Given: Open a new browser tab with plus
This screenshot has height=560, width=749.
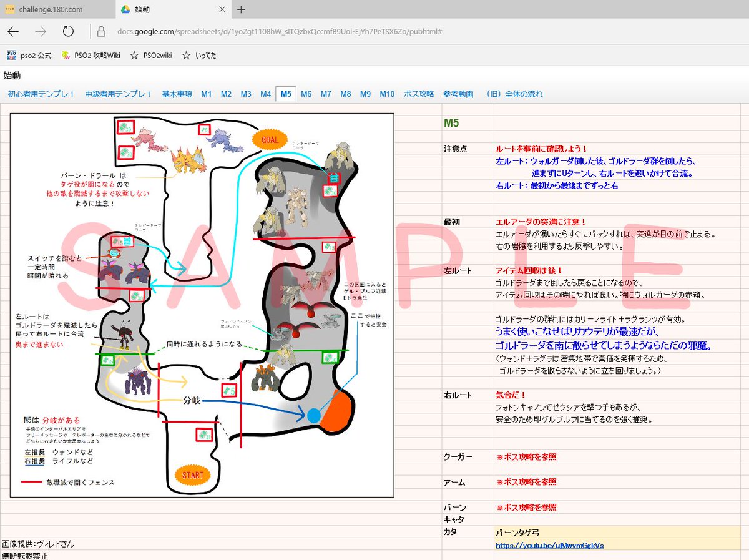Looking at the screenshot, I should [x=241, y=9].
